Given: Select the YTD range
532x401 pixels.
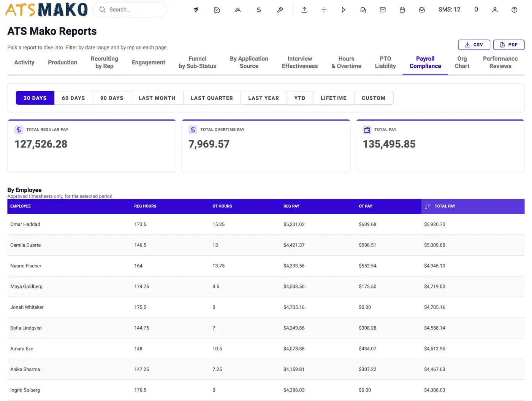Looking at the screenshot, I should point(300,98).
